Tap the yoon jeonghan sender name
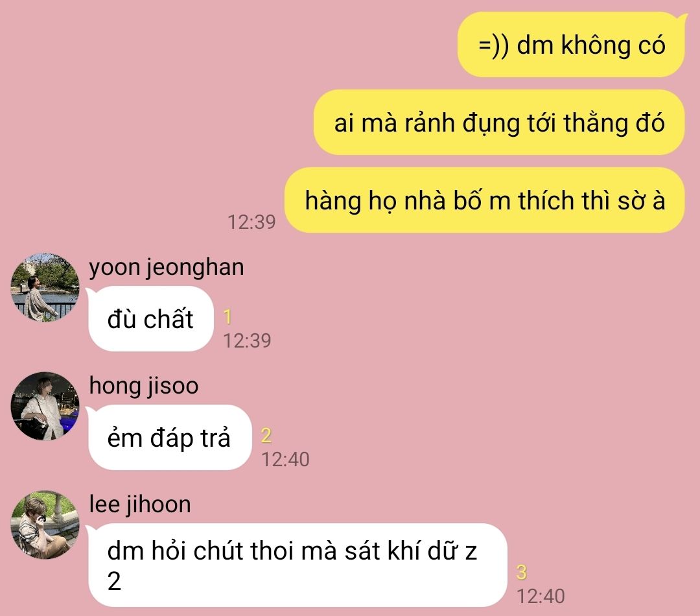 click(x=167, y=268)
